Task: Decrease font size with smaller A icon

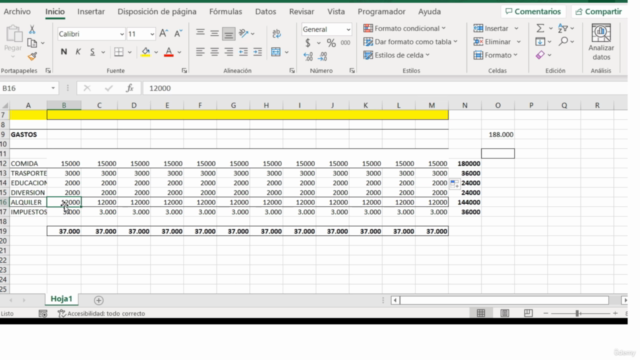Action: (178, 34)
